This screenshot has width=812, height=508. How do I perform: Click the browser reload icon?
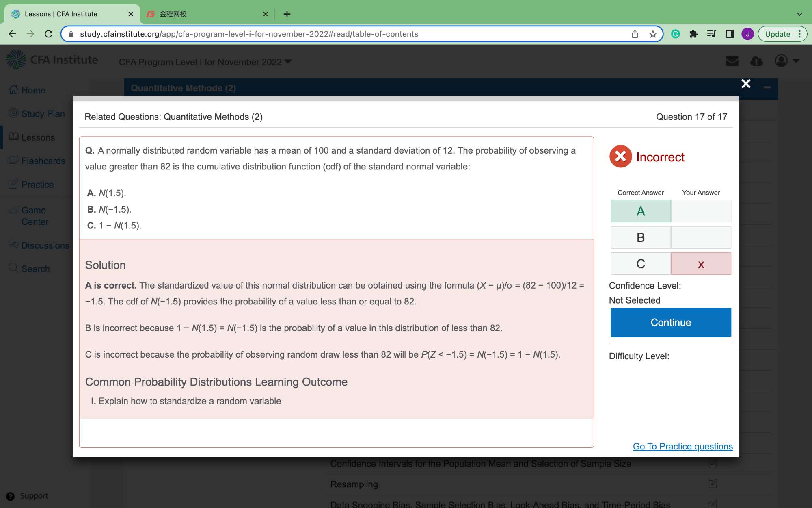pyautogui.click(x=49, y=34)
